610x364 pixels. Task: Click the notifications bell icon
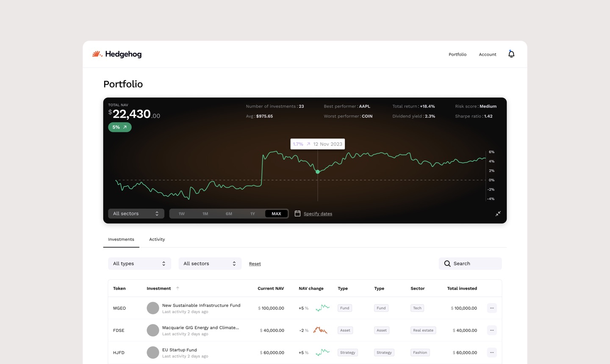[x=511, y=54]
